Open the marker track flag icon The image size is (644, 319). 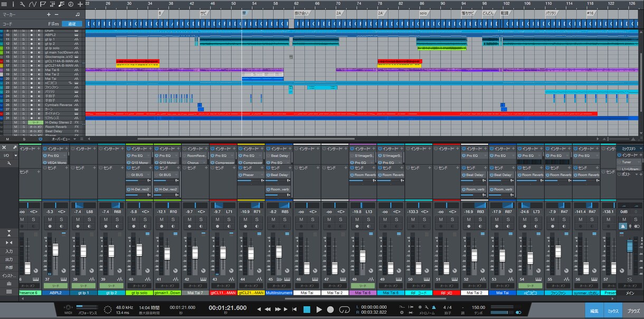click(43, 4)
